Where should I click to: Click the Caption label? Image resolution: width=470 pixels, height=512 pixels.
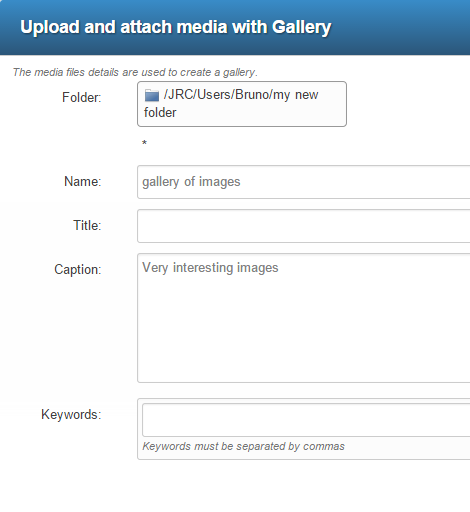click(78, 269)
